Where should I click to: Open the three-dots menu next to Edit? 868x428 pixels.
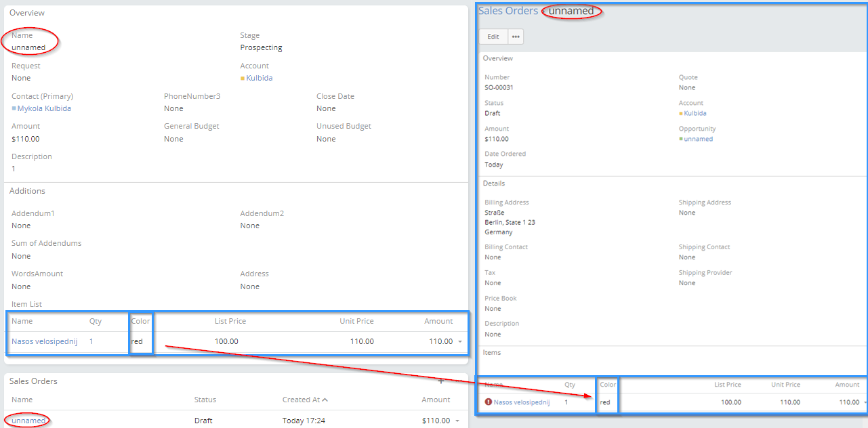click(x=516, y=37)
